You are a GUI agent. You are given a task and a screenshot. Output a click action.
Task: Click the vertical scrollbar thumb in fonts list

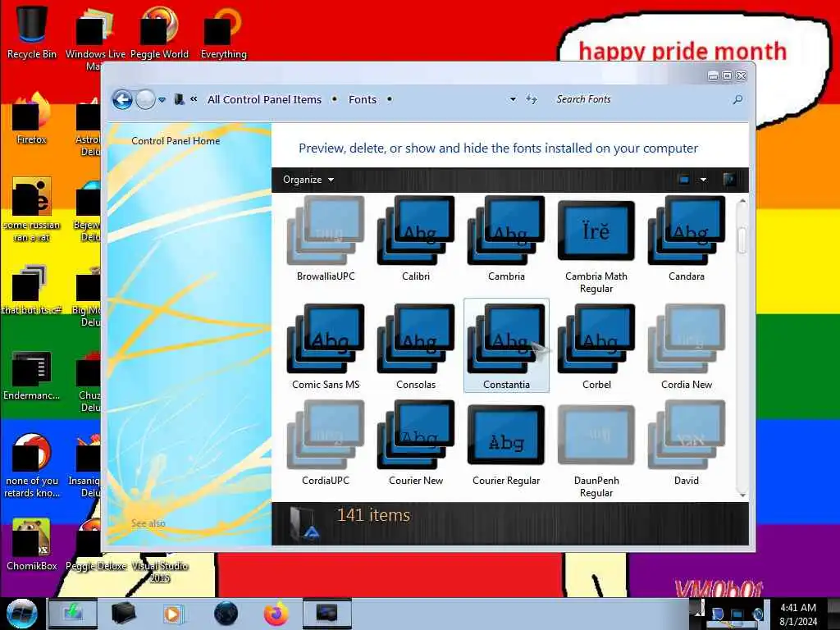[x=742, y=240]
